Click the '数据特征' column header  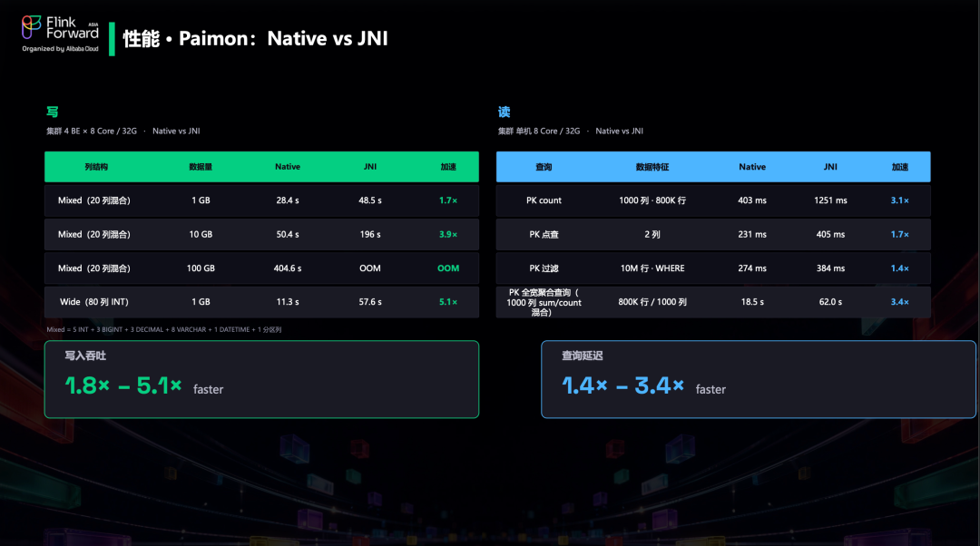click(652, 167)
